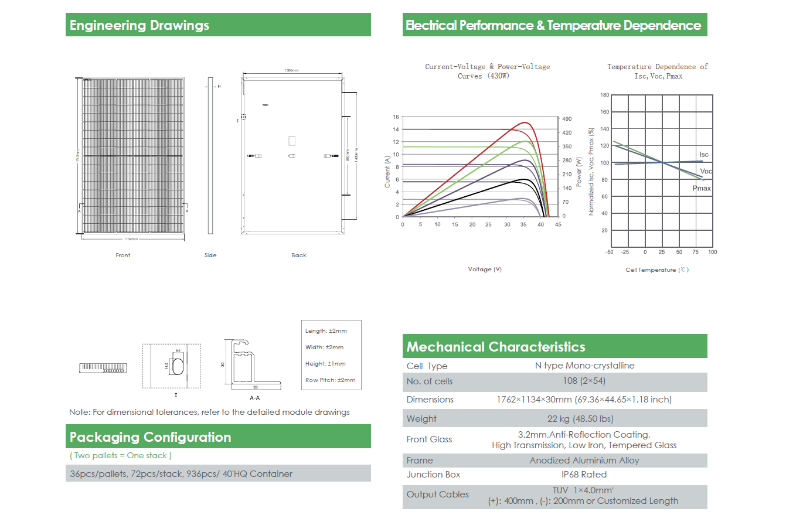Screen dimensions: 786x532
Task: Click the 1086mm dimension label above back view
Action: (x=291, y=70)
